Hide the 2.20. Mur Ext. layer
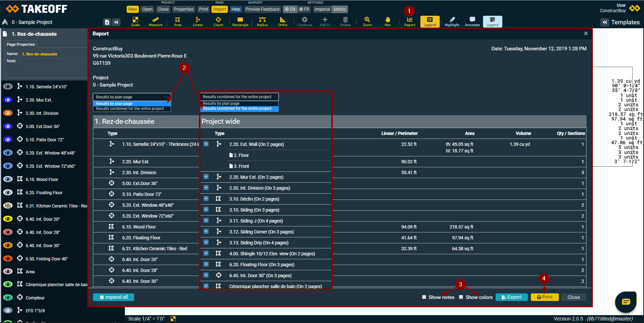 click(8, 100)
